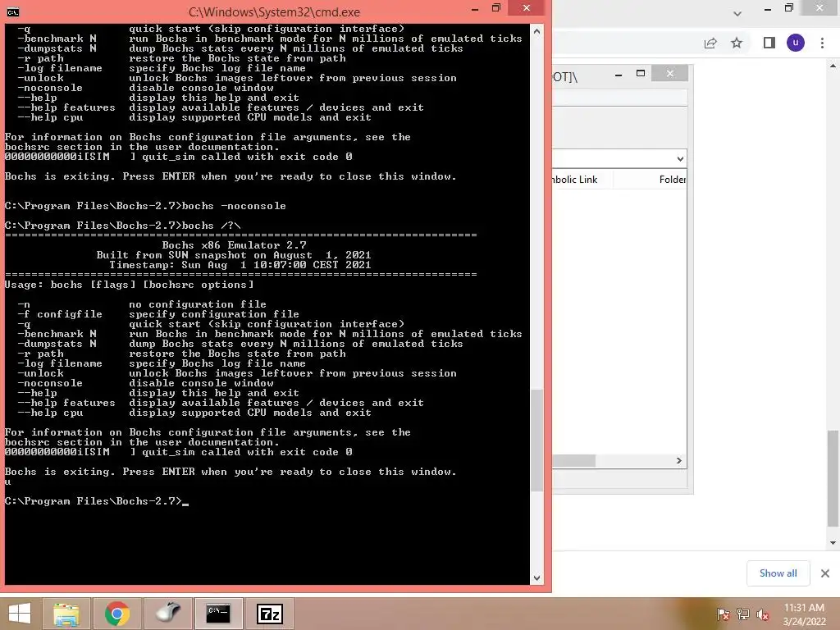The height and width of the screenshot is (630, 840).
Task: Close the cmd.exe window
Action: tap(527, 8)
